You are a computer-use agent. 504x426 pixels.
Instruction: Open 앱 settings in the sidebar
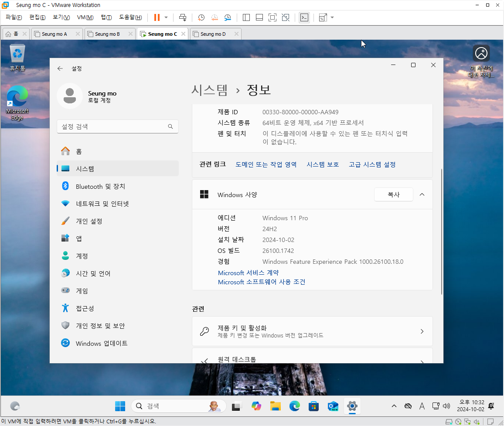(118, 238)
